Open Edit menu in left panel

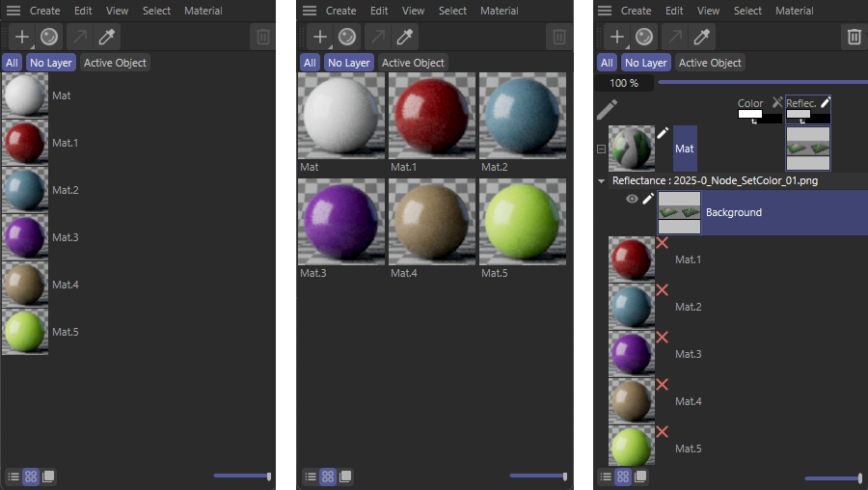point(83,11)
